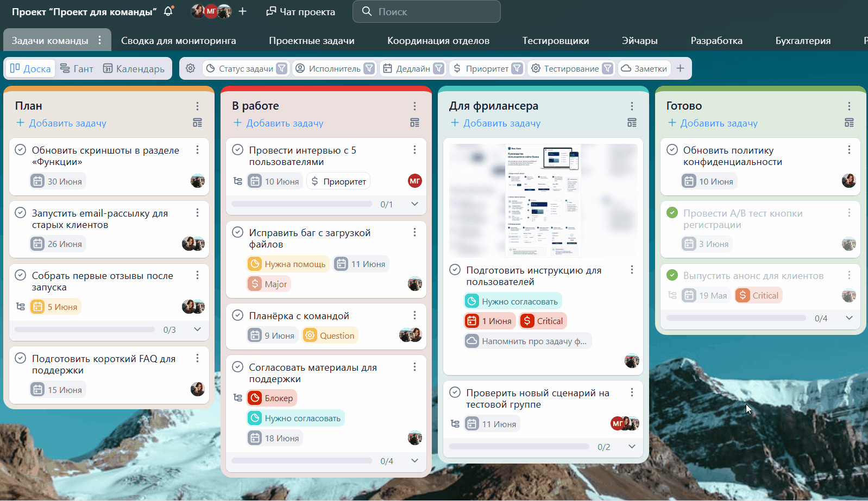Screen dimensions: 868x501
Task: Filter by Приоритет funnel icon
Action: pos(517,68)
